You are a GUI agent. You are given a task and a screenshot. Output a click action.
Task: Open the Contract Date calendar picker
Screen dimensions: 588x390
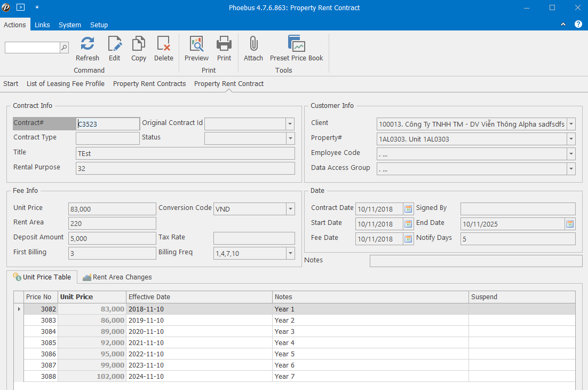408,209
